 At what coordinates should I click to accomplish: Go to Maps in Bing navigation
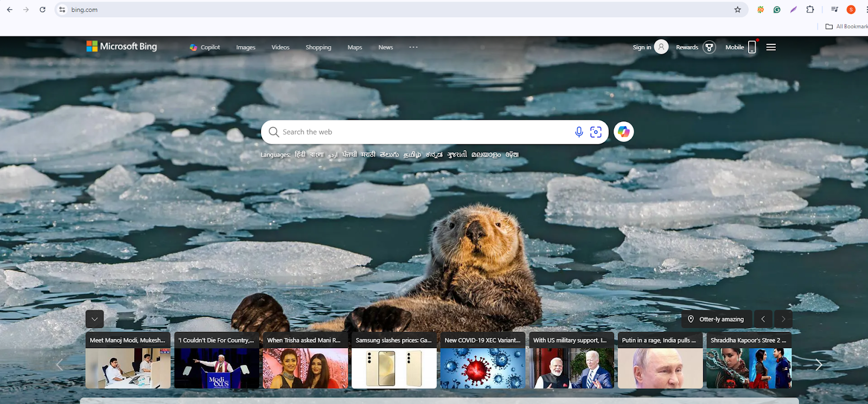point(355,47)
